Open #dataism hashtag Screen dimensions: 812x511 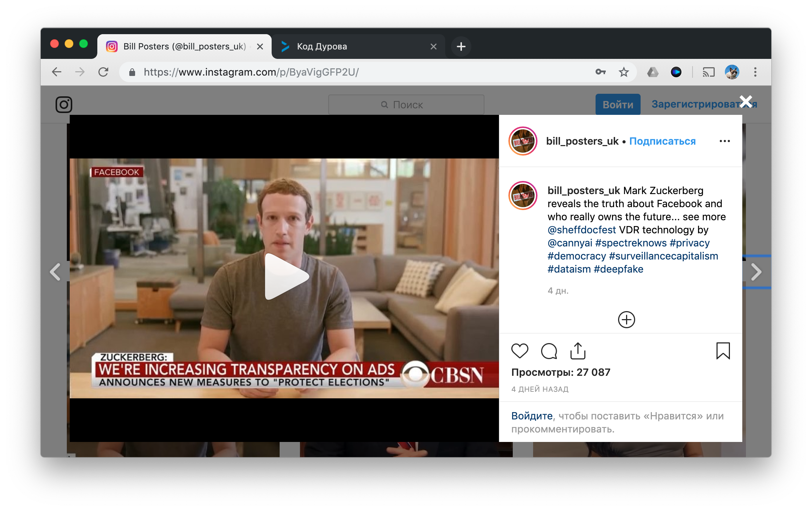click(x=569, y=269)
